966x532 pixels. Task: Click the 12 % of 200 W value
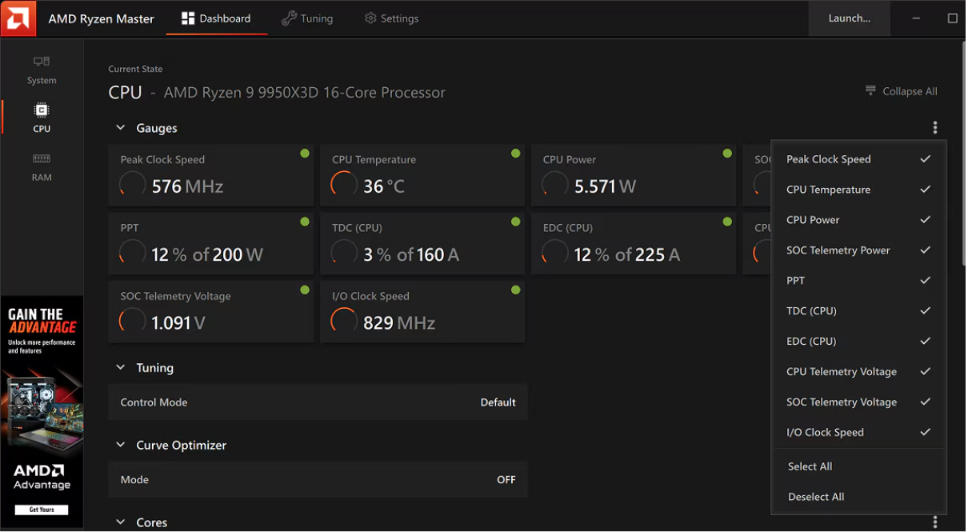pyautogui.click(x=207, y=254)
